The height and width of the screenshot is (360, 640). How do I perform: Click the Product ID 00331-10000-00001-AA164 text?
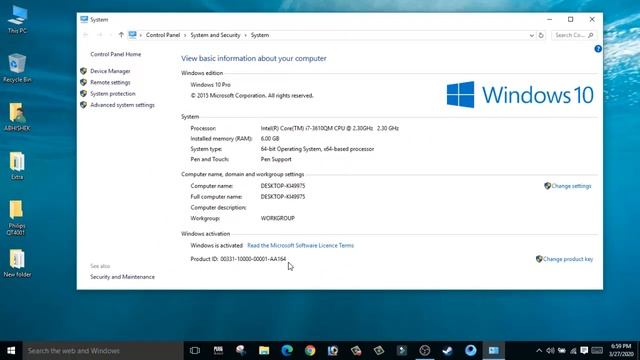pyautogui.click(x=238, y=259)
